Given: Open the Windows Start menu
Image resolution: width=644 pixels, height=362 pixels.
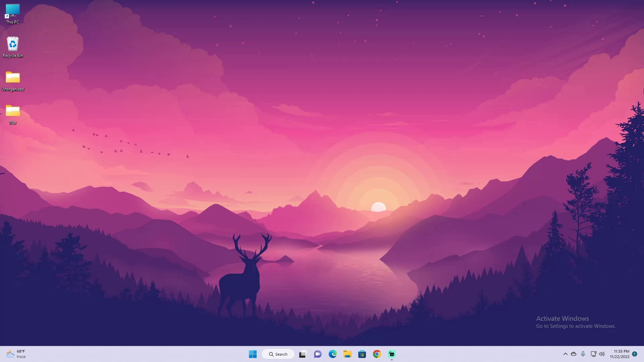Looking at the screenshot, I should click(253, 354).
